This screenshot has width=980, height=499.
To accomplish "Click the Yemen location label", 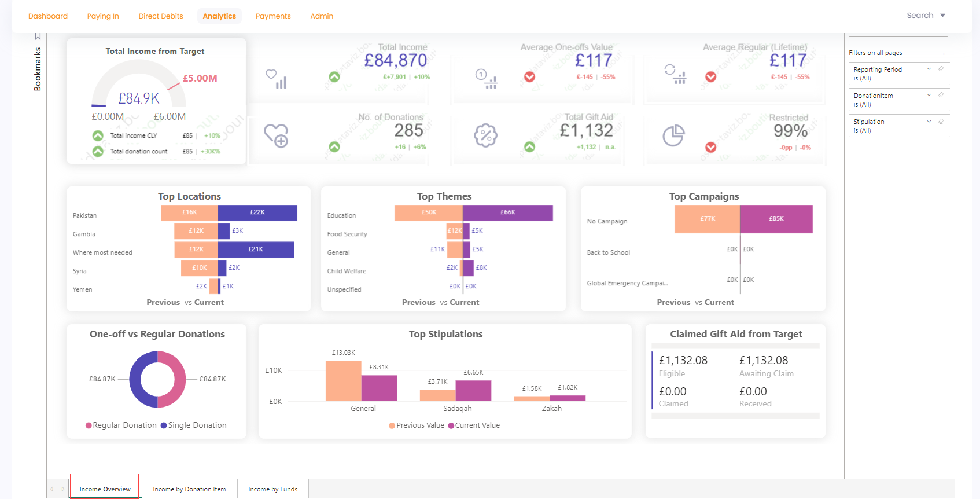I will click(83, 289).
